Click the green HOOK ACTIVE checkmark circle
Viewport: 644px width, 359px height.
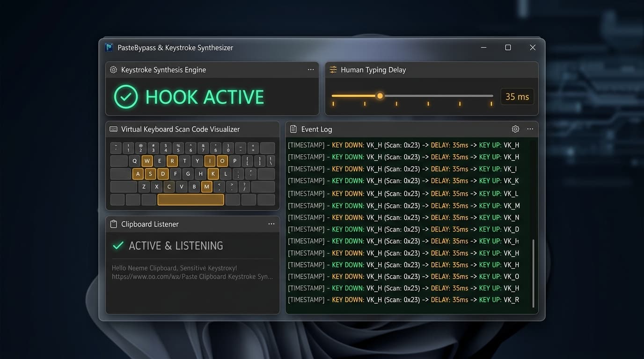coord(126,97)
